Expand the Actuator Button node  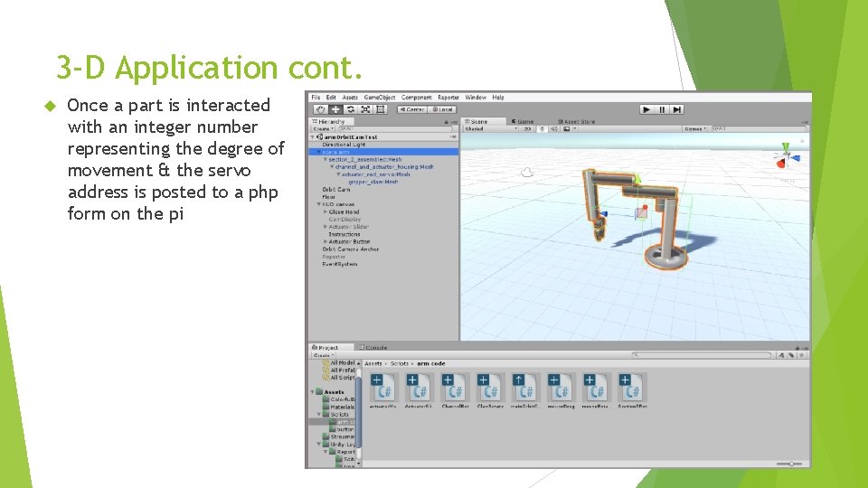pyautogui.click(x=325, y=241)
